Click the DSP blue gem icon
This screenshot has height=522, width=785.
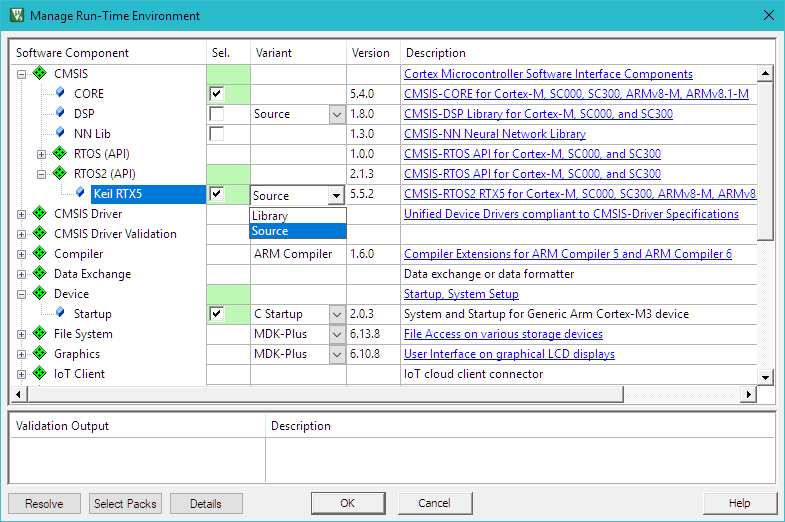point(60,112)
